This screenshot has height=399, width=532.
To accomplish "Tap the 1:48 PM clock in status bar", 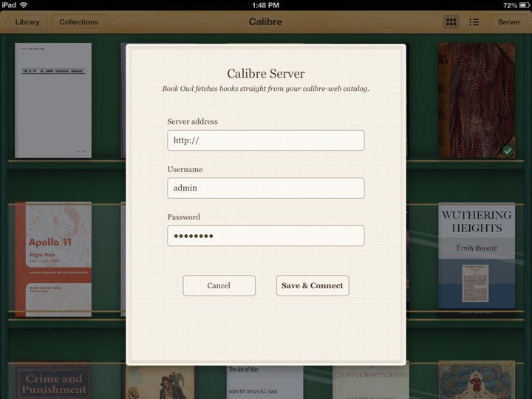I will 266,5.
